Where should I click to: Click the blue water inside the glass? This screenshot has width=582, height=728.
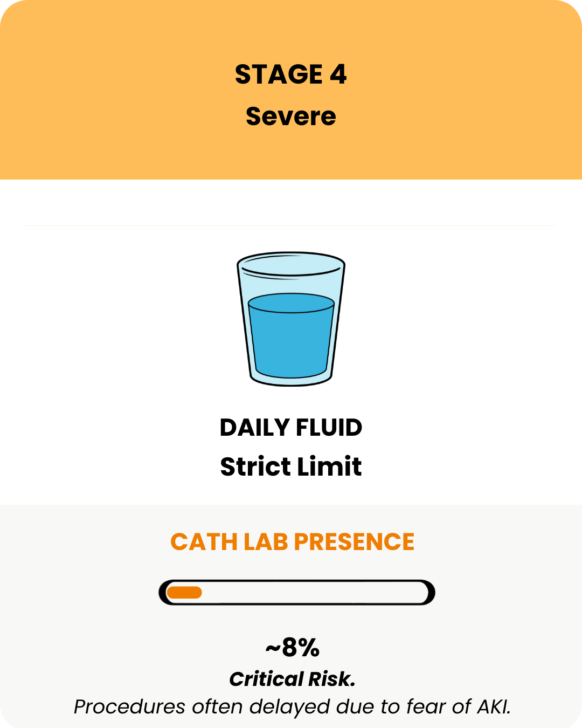pos(291,340)
